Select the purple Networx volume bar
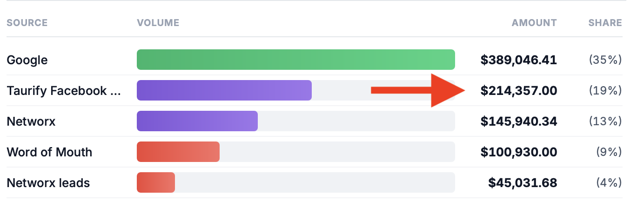The width and height of the screenshot is (644, 202). pos(197,121)
